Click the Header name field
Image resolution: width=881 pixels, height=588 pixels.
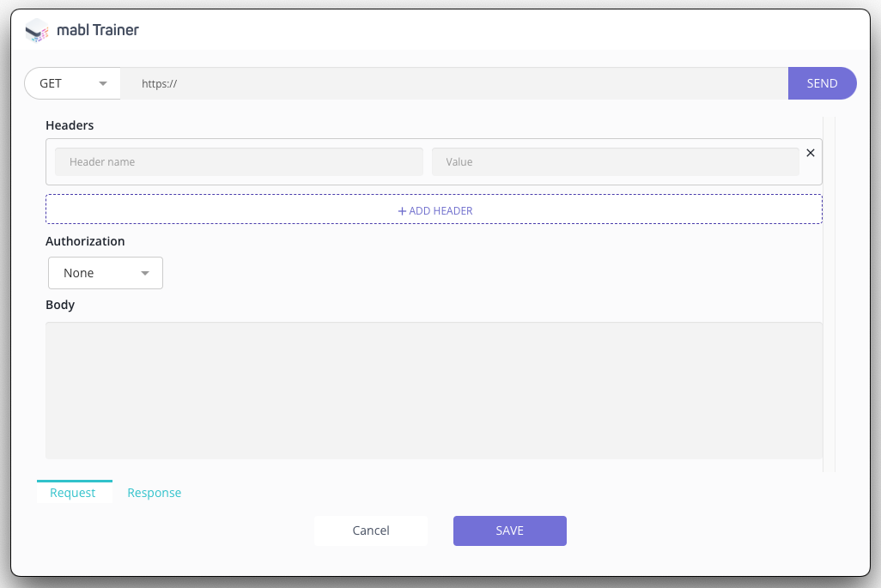click(x=239, y=161)
